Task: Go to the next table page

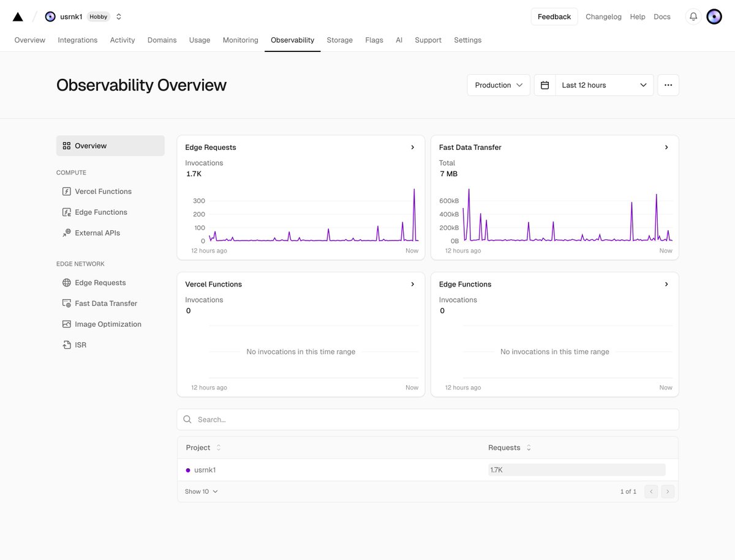Action: [668, 491]
